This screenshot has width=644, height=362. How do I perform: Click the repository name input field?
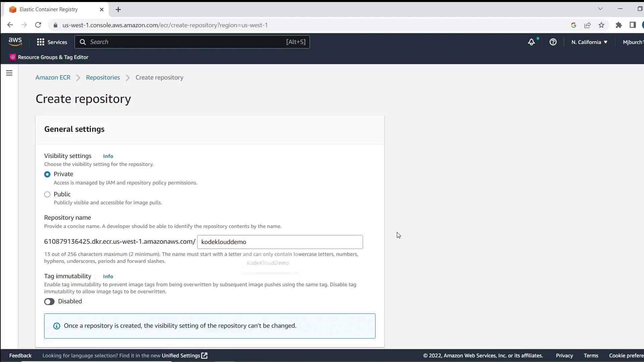pos(280,242)
